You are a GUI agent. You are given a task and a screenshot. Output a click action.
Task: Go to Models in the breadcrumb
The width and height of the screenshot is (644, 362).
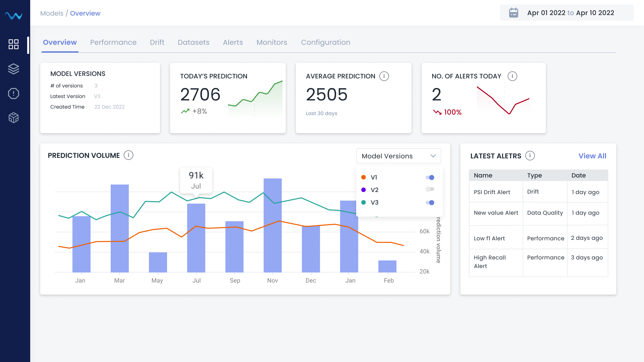[52, 13]
